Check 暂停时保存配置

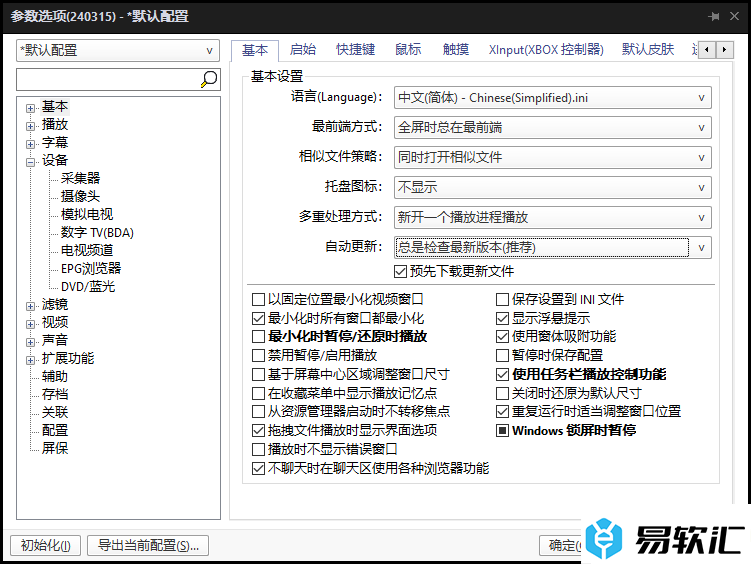[x=502, y=355]
